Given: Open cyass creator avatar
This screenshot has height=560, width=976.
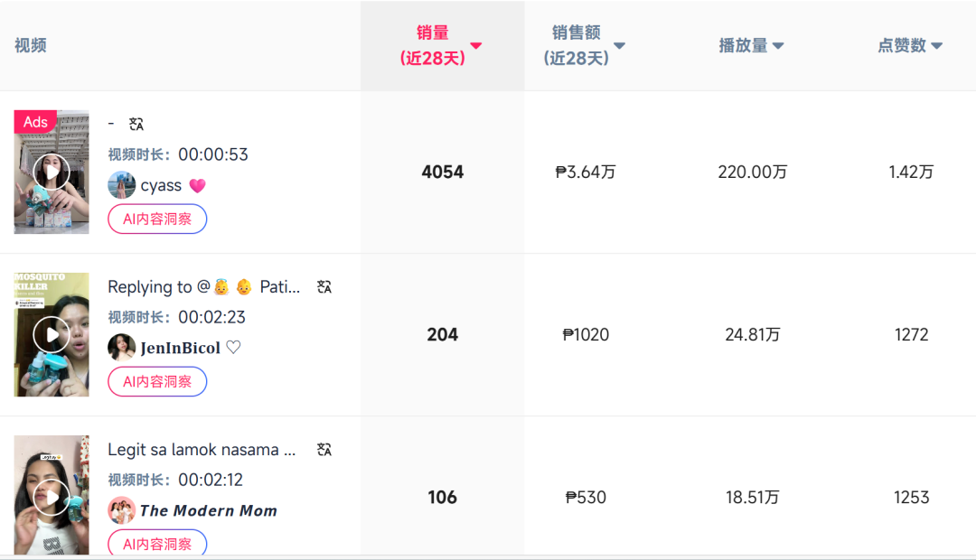Looking at the screenshot, I should (121, 185).
